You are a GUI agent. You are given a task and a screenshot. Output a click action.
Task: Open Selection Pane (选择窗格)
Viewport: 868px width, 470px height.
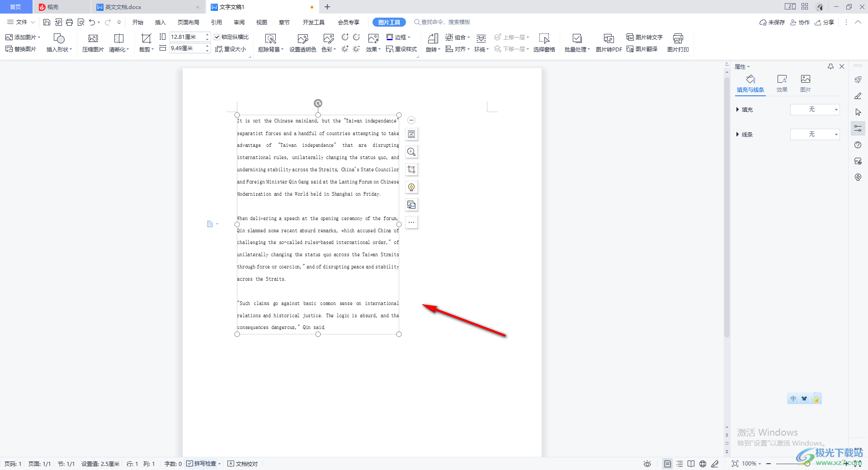[x=544, y=43]
